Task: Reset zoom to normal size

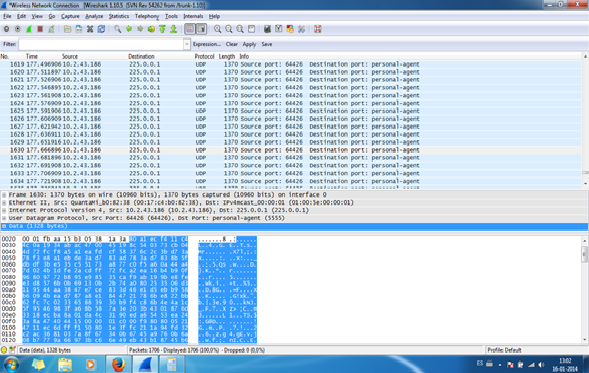Action: (x=240, y=29)
